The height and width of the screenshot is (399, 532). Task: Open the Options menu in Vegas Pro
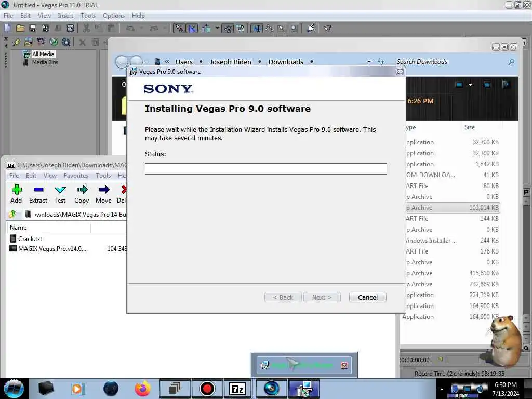[114, 16]
